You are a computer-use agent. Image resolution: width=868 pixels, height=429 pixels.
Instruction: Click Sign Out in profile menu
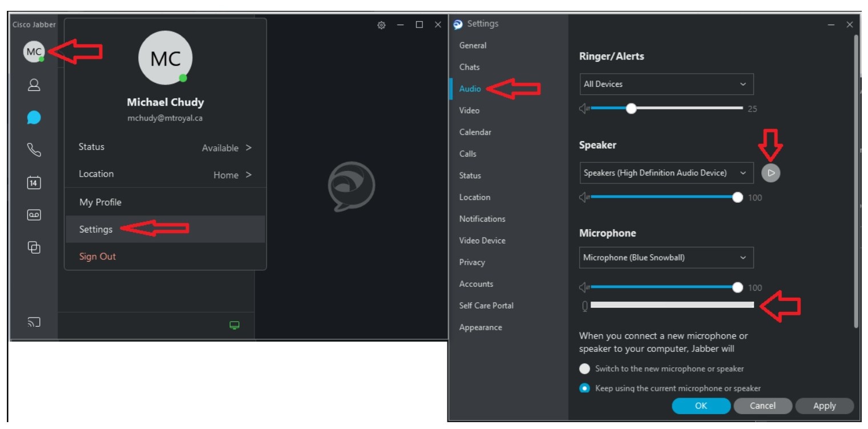click(x=98, y=256)
